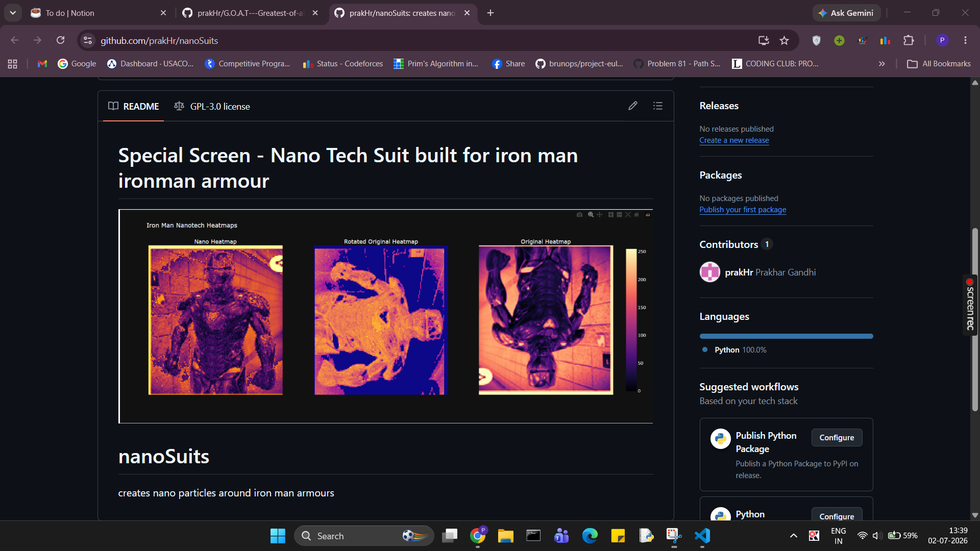
Task: Open the Chrome profile P avatar
Action: (x=942, y=40)
